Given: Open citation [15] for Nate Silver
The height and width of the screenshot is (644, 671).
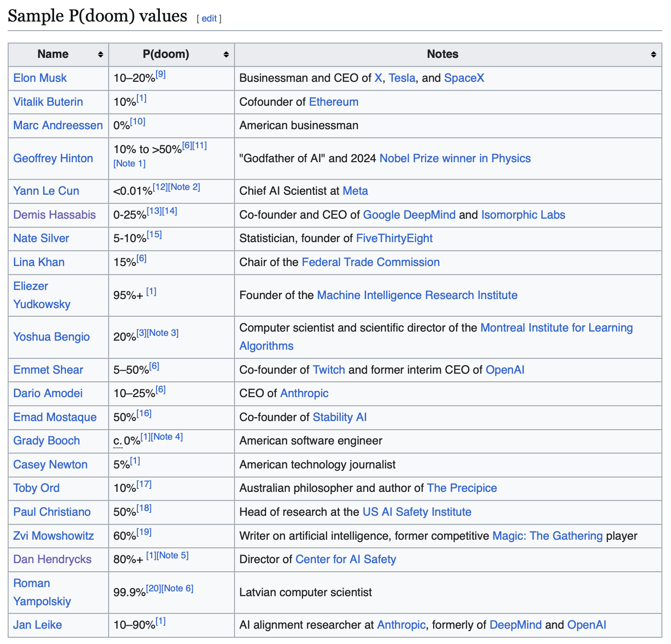Looking at the screenshot, I should (154, 234).
